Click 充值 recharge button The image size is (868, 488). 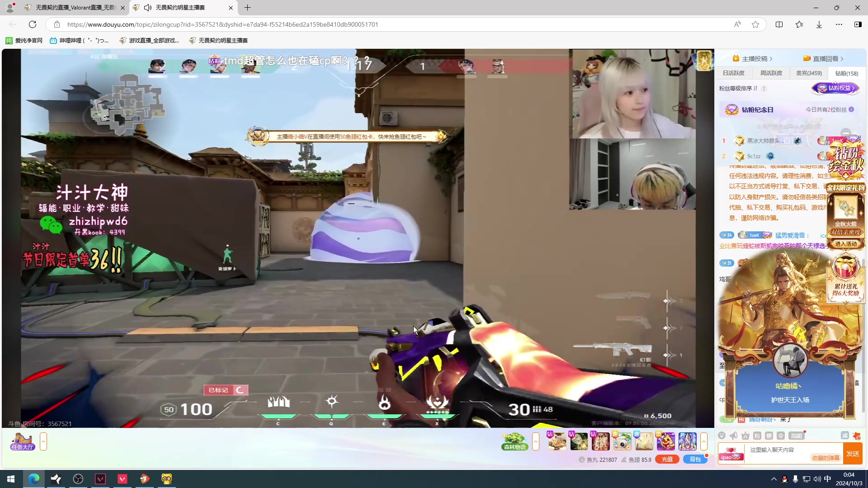(667, 460)
